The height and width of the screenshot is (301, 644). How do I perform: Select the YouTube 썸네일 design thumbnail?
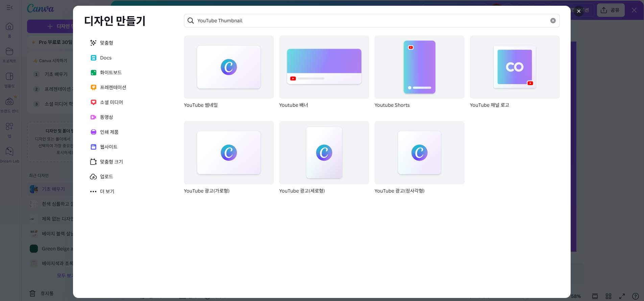pos(229,67)
